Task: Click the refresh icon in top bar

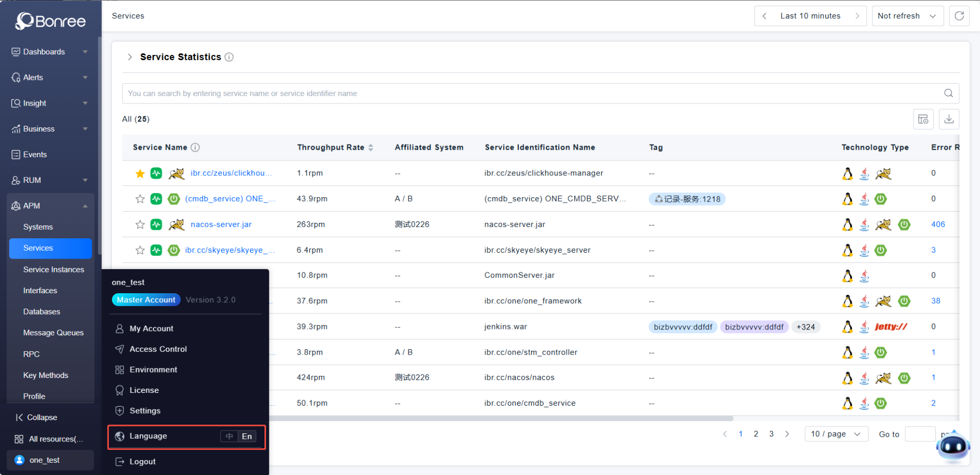Action: pos(959,16)
